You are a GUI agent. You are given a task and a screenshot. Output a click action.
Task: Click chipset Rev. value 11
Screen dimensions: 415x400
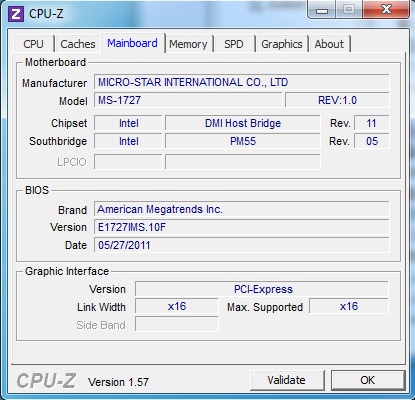coord(371,123)
